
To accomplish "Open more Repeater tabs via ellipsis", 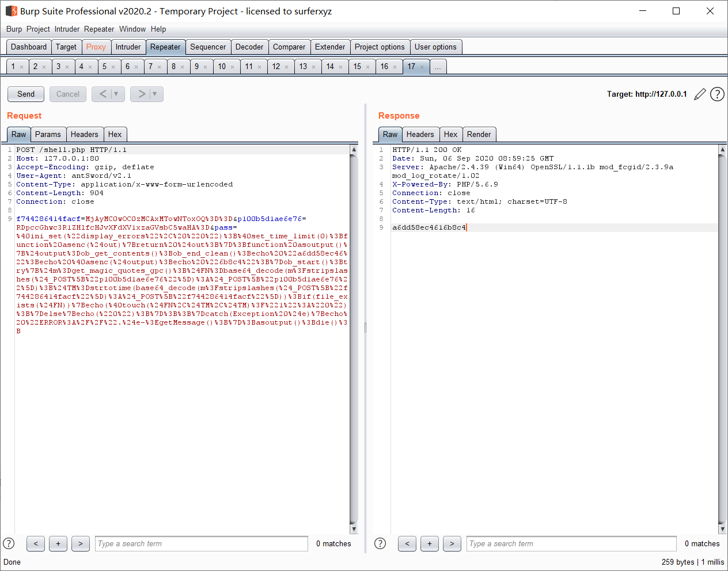I will [438, 67].
